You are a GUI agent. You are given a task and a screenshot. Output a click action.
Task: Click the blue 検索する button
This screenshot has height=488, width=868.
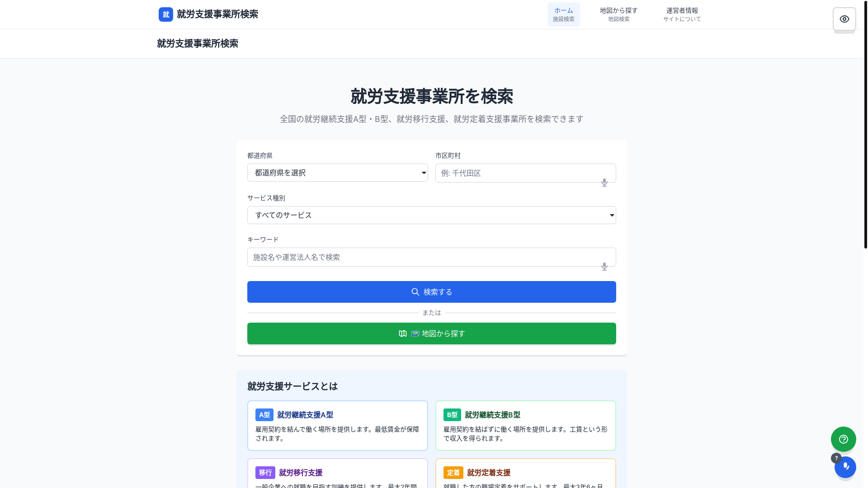click(432, 292)
